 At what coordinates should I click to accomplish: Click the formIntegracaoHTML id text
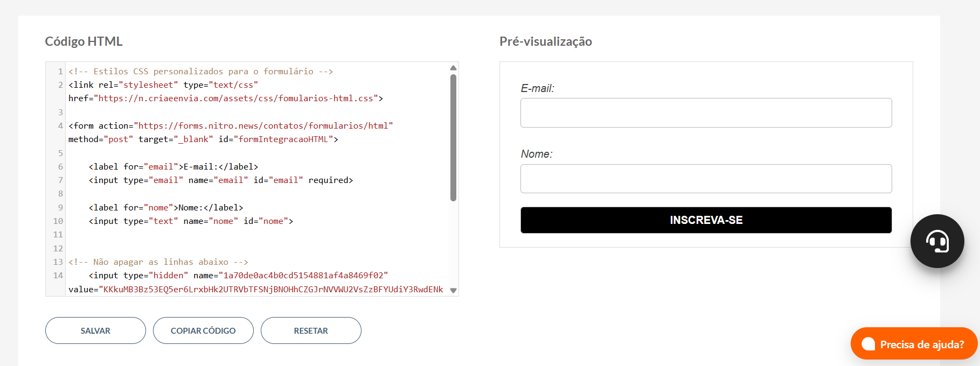[283, 139]
